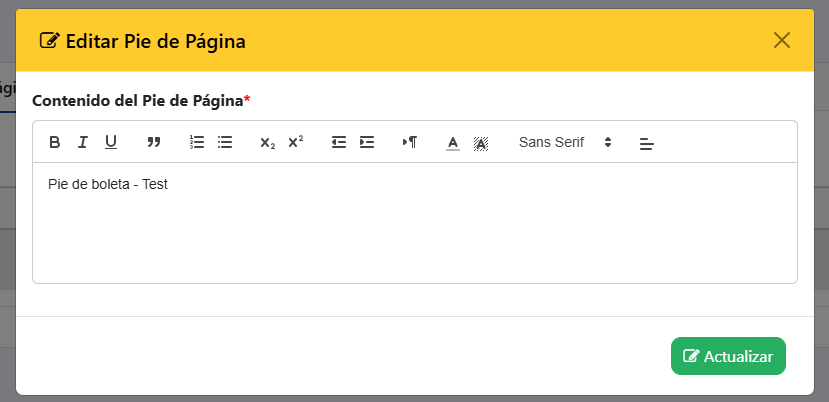Click on the text 'Pie de boleta - Test'

pyautogui.click(x=108, y=185)
